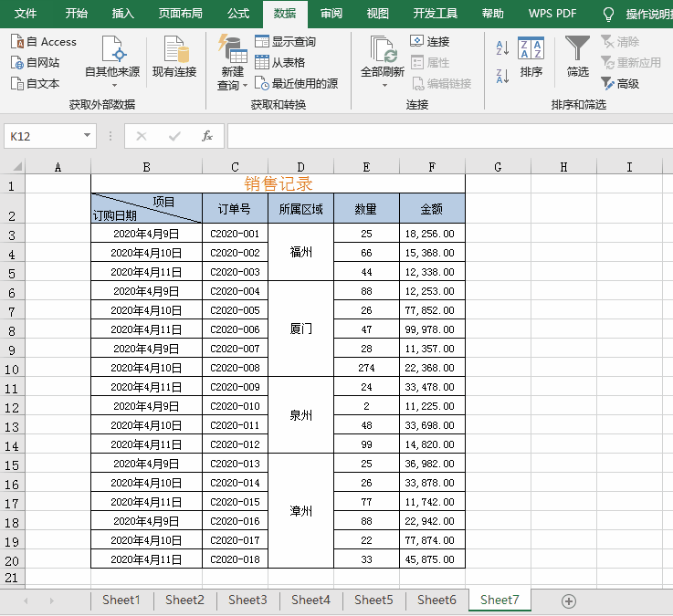Switch to 开发工具 ribbon tab
Viewport: 673px width, 616px height.
(x=436, y=14)
